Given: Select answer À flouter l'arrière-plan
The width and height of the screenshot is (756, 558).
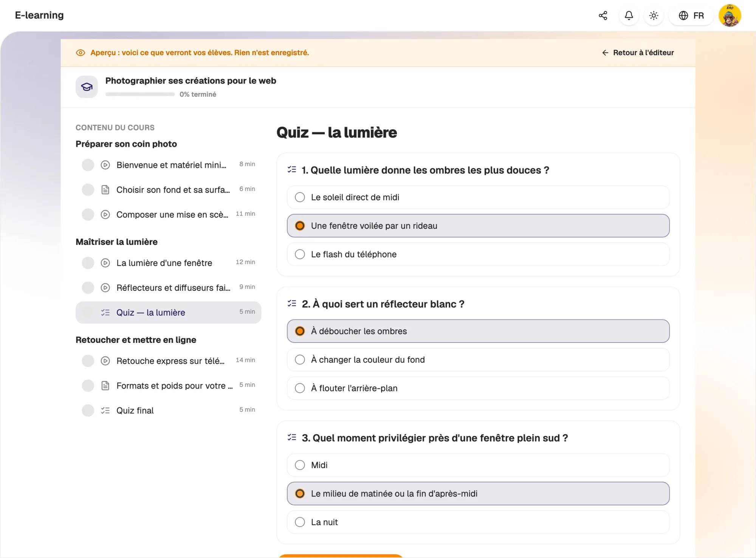Looking at the screenshot, I should (478, 388).
